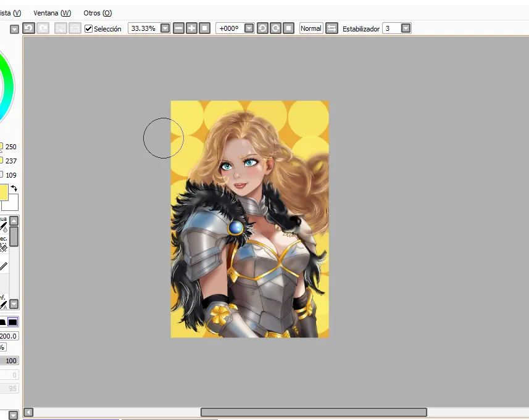
Task: Reset canvas rotation square button
Action: [288, 28]
